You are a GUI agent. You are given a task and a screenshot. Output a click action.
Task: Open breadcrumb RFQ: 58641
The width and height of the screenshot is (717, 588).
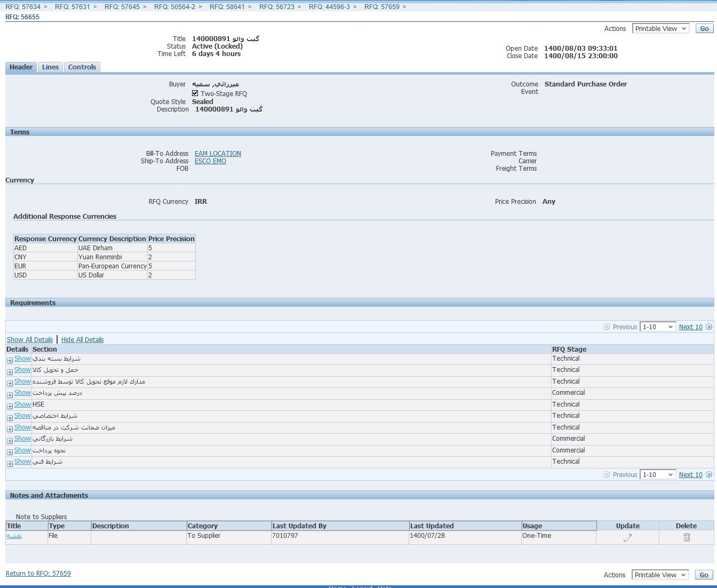click(x=227, y=6)
